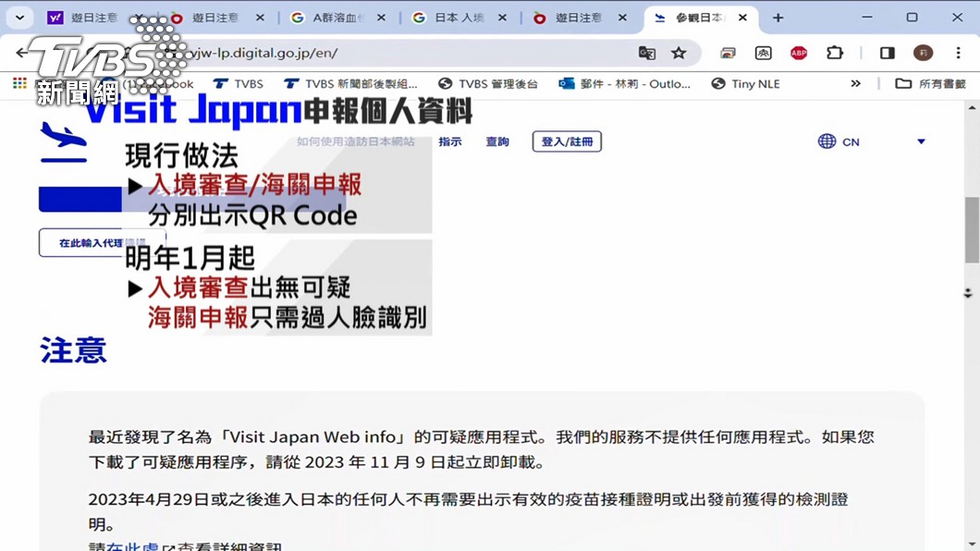The image size is (980, 551).
Task: Bookmark this page with star icon
Action: 679,53
